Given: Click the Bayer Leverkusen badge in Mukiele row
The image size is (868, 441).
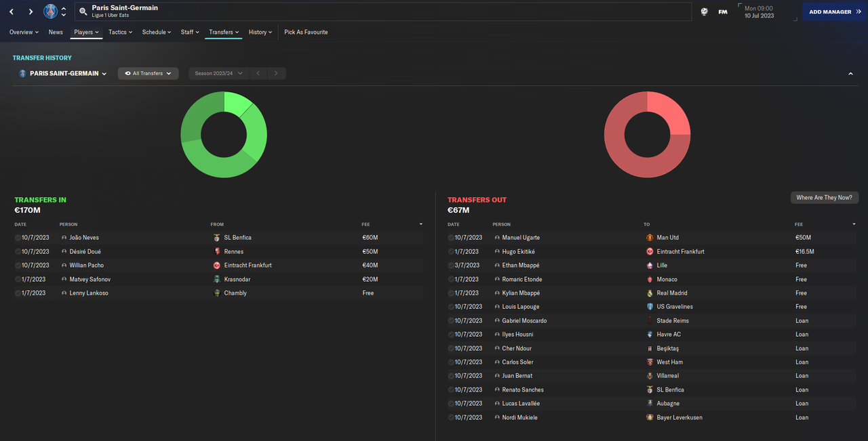Looking at the screenshot, I should coord(650,417).
